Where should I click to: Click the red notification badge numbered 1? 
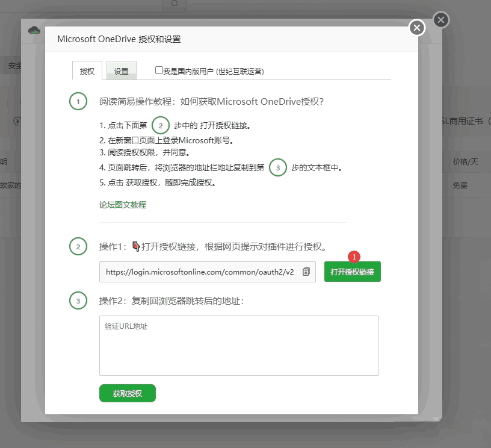(354, 257)
